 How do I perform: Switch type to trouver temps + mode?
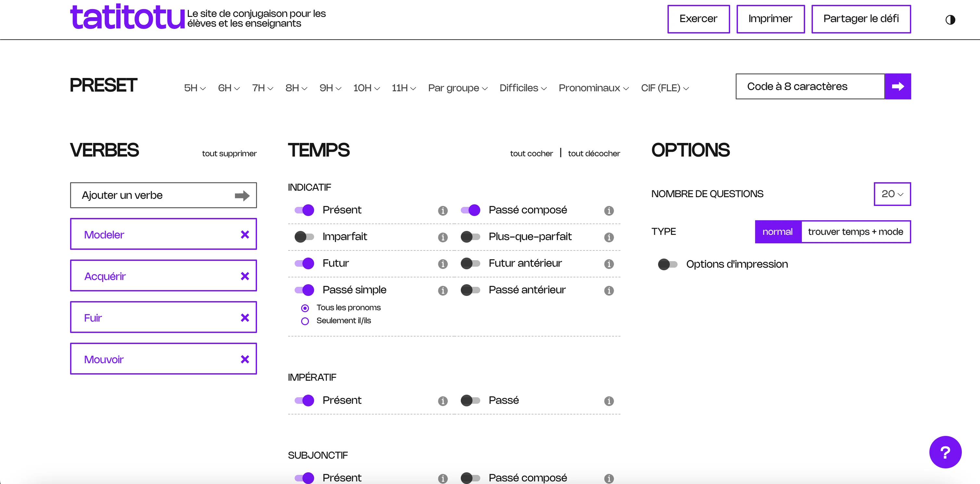click(x=856, y=232)
